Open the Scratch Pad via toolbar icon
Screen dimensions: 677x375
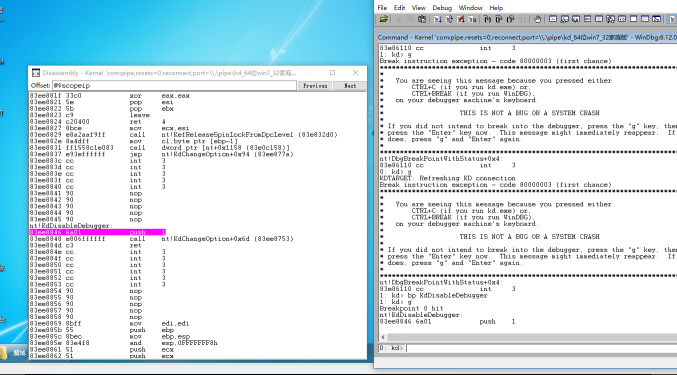(633, 19)
